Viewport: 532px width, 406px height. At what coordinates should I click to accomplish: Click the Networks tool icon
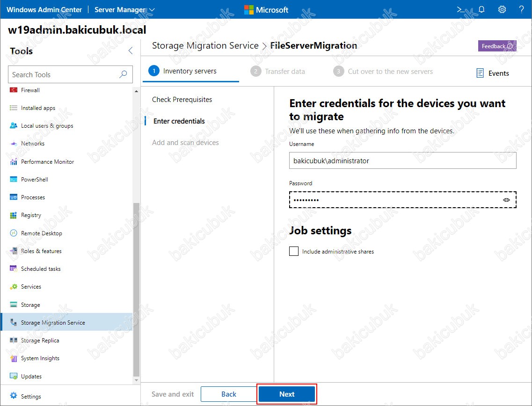tap(14, 144)
